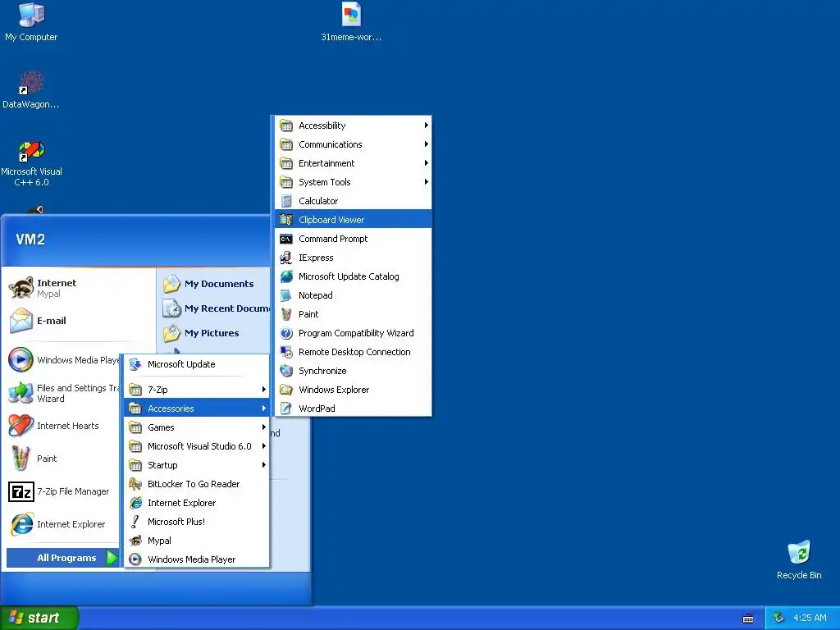Open Files and Settings Transfer Wizard
840x630 pixels.
(63, 393)
